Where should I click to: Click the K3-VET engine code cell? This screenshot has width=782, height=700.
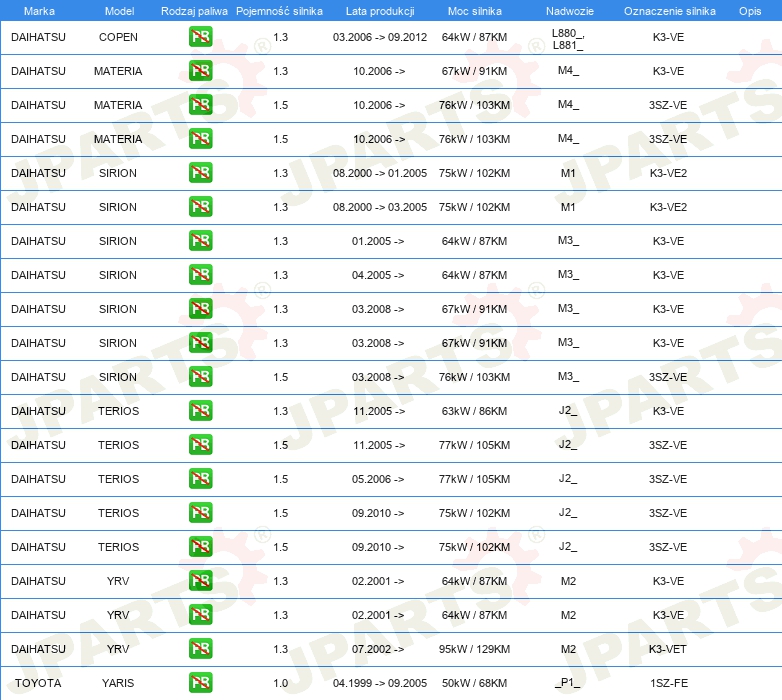667,649
